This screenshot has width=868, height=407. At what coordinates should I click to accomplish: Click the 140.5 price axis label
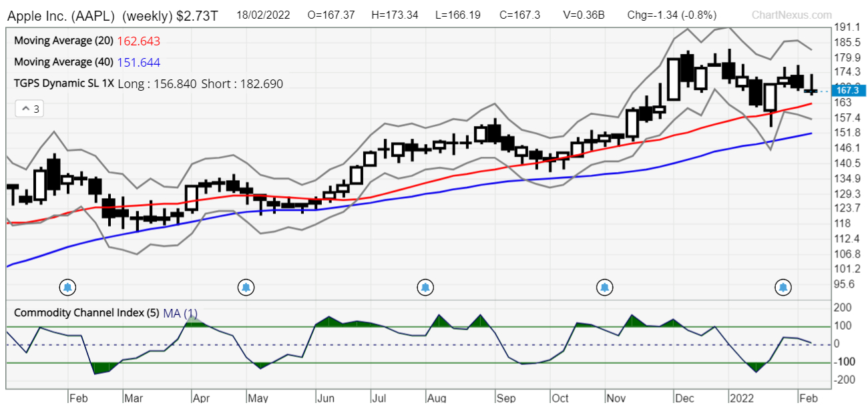click(847, 163)
